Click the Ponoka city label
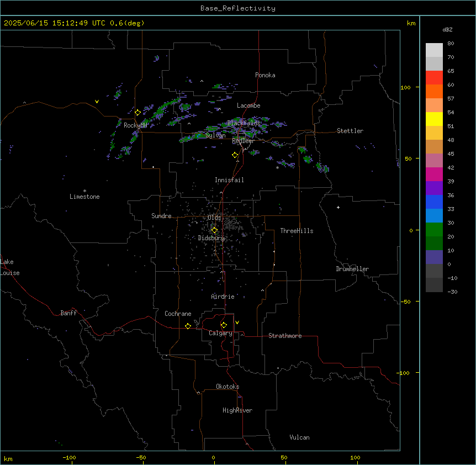The width and height of the screenshot is (476, 465). click(265, 75)
